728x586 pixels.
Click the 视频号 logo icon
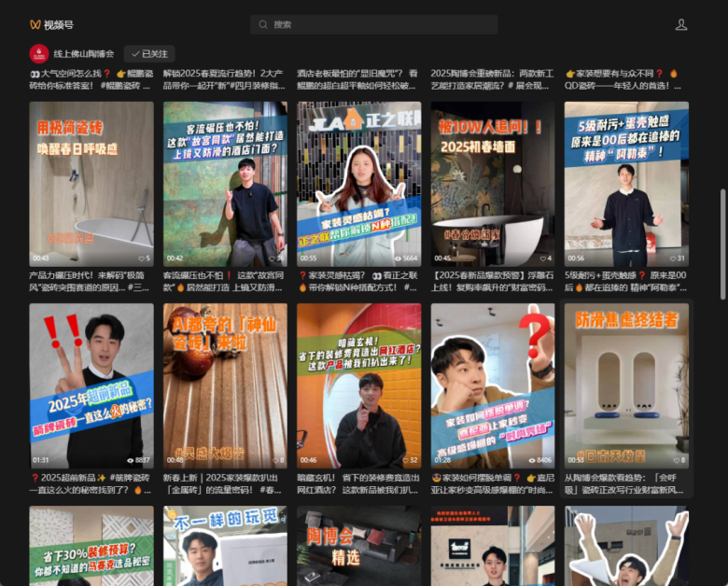click(35, 24)
